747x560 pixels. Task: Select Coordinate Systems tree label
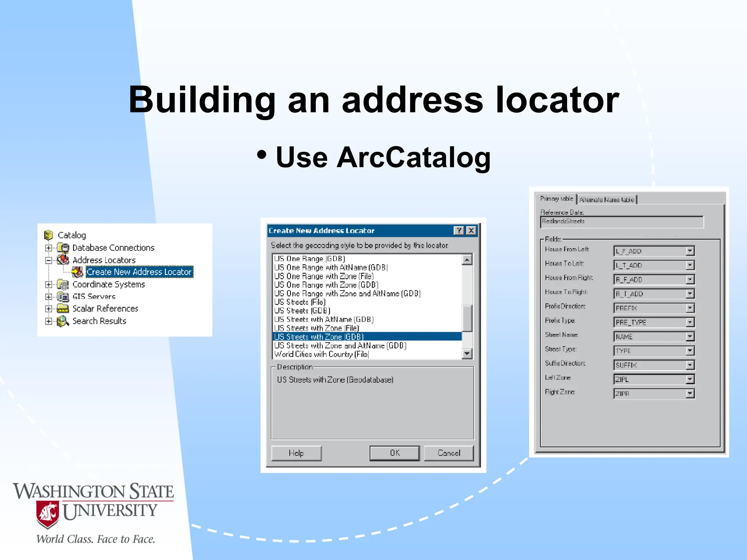(x=109, y=284)
